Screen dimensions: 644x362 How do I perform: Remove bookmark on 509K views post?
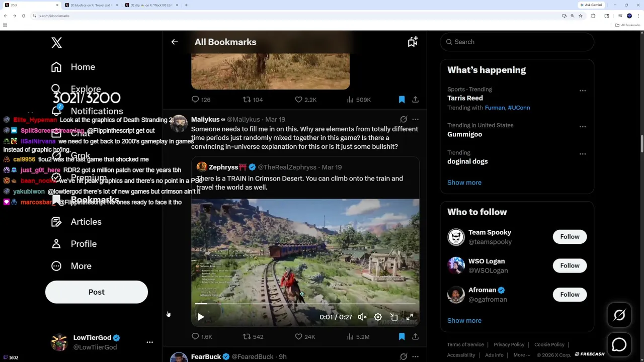click(x=401, y=100)
